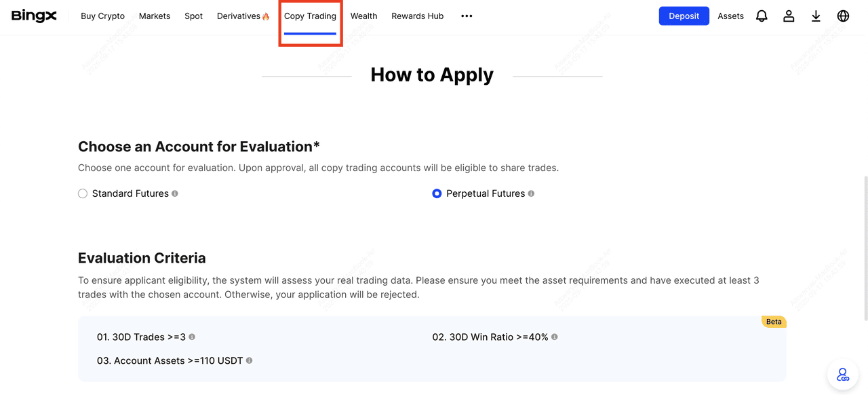Open the Derivatives menu
This screenshot has height=395, width=868.
[x=243, y=16]
